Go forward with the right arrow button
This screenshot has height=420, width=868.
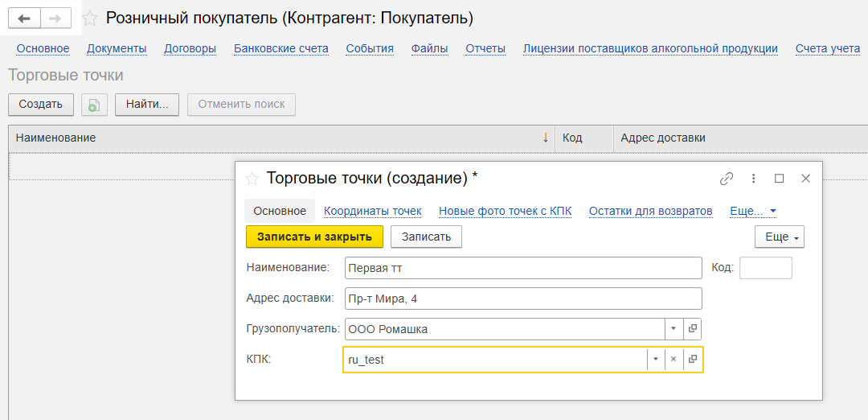tap(55, 19)
